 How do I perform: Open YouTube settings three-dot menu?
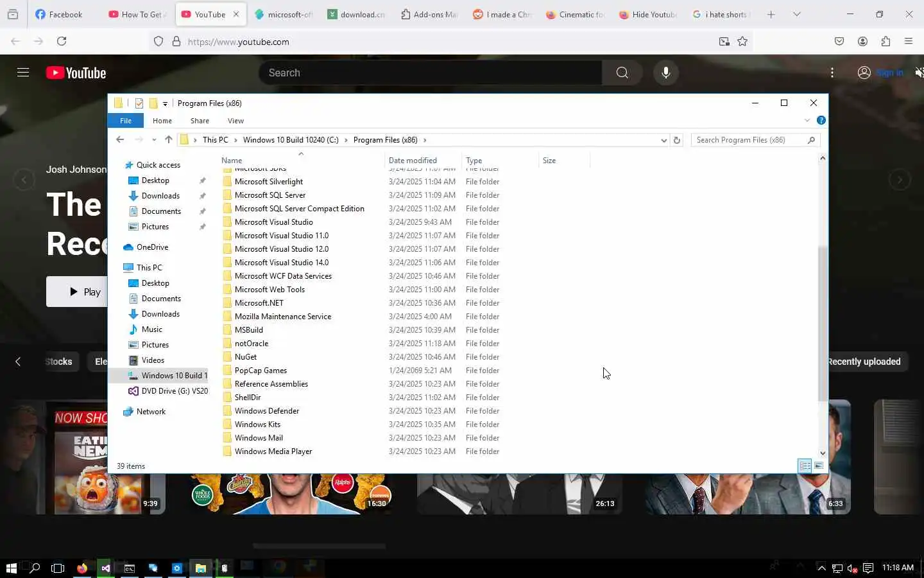coord(832,73)
